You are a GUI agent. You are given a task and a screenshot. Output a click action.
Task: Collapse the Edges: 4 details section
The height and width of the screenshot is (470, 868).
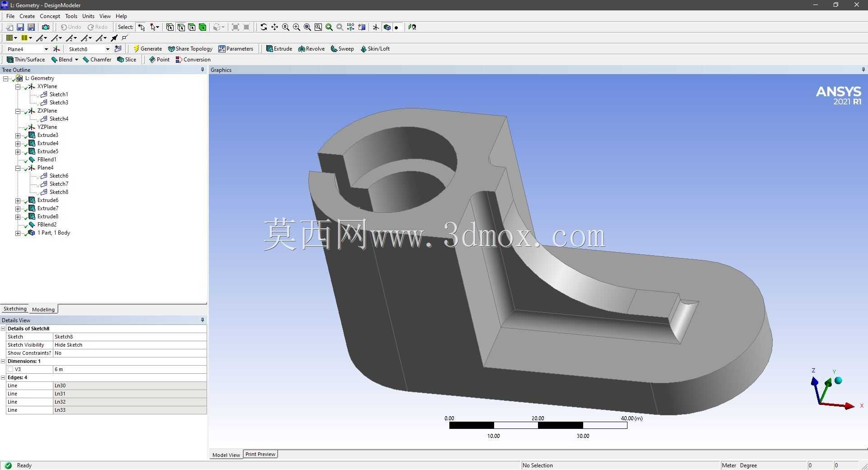(x=3, y=377)
